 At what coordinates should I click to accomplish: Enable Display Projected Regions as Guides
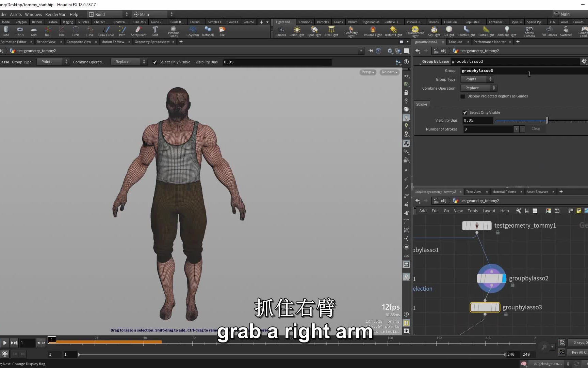click(x=463, y=96)
